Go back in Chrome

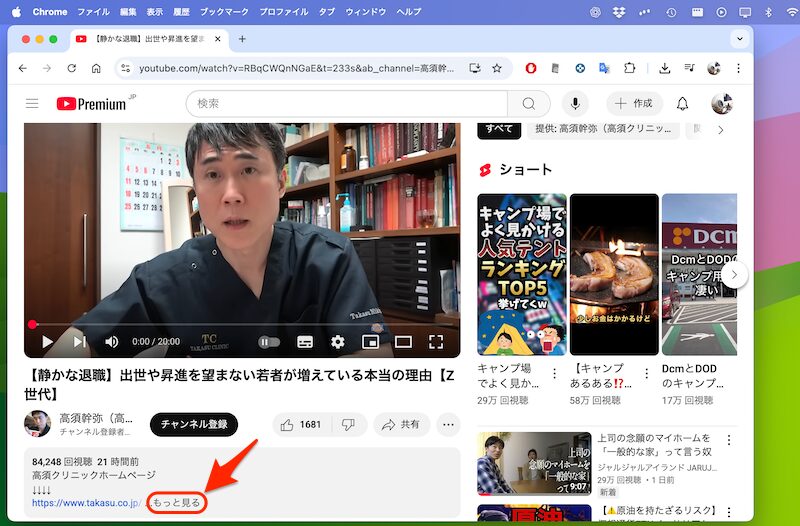click(22, 68)
